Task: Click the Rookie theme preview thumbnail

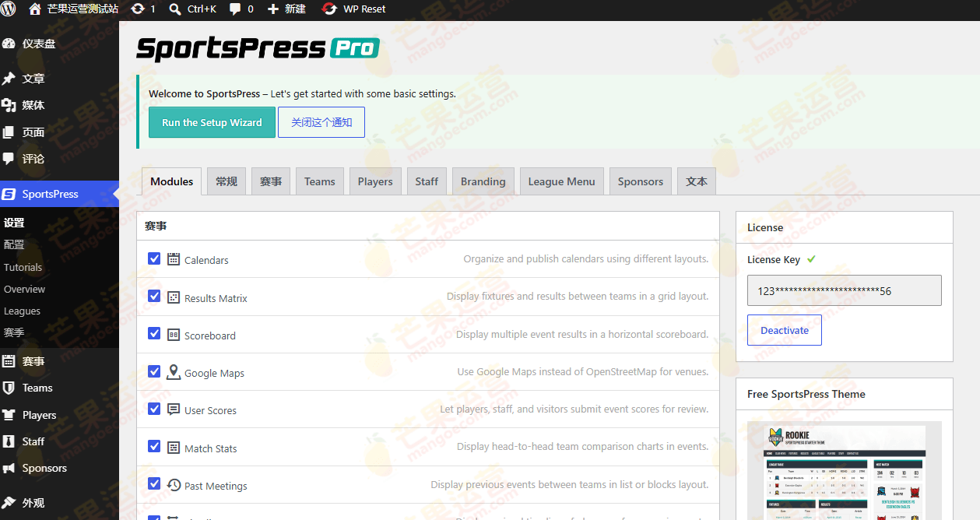Action: [x=845, y=470]
